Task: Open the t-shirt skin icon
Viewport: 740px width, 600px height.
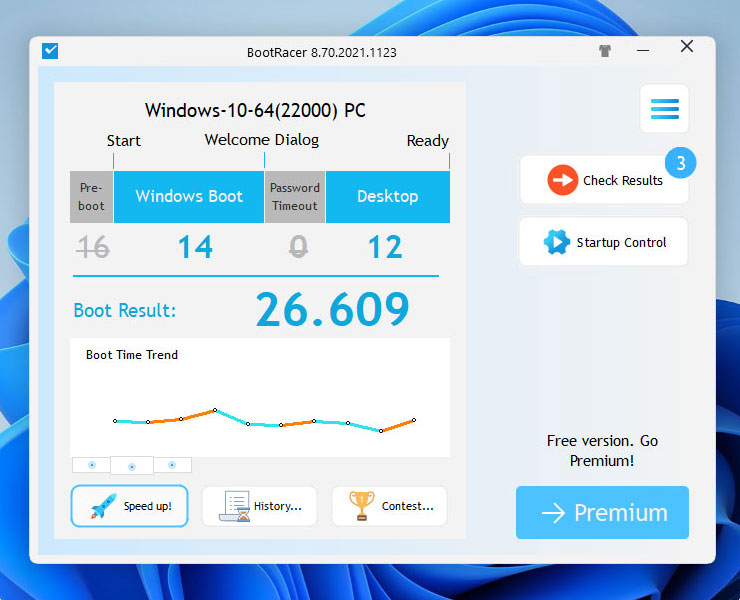Action: pyautogui.click(x=605, y=51)
